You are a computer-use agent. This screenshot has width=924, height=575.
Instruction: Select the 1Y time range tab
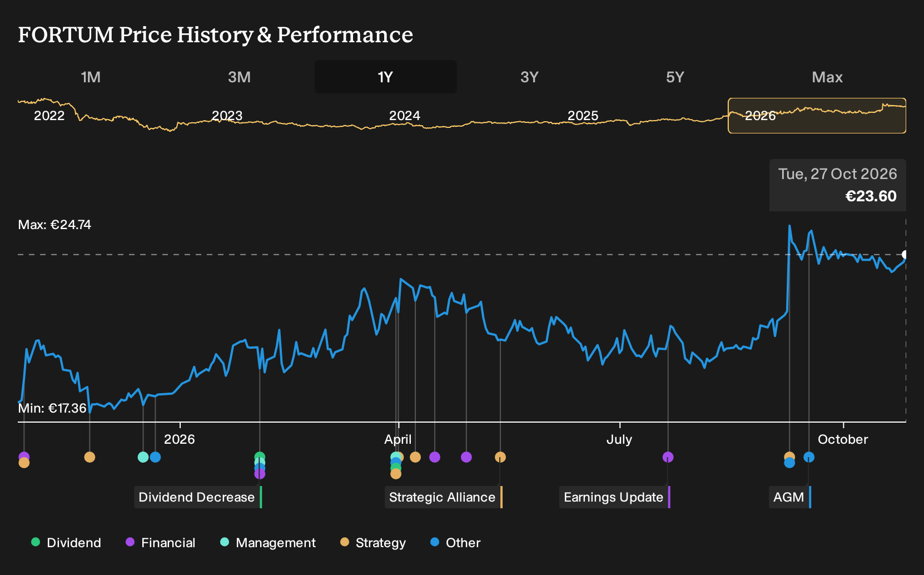pos(386,77)
